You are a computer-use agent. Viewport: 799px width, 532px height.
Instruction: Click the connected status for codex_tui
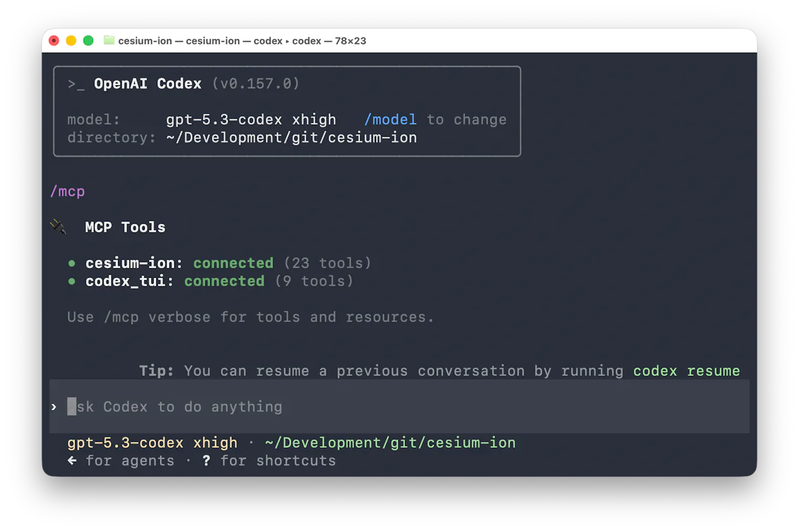tap(224, 281)
